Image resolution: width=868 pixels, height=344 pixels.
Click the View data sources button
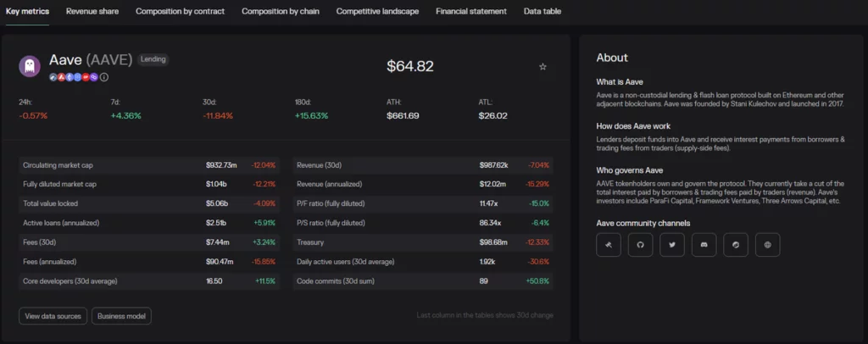53,316
